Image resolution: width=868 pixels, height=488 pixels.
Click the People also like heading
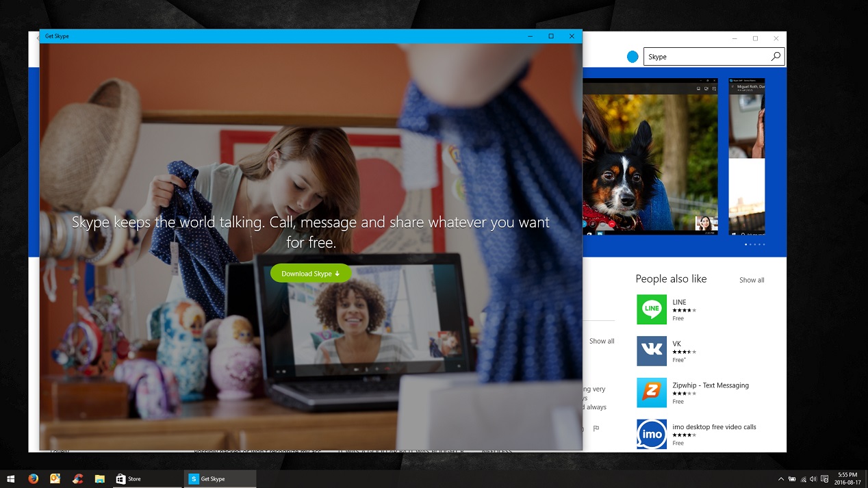point(671,279)
